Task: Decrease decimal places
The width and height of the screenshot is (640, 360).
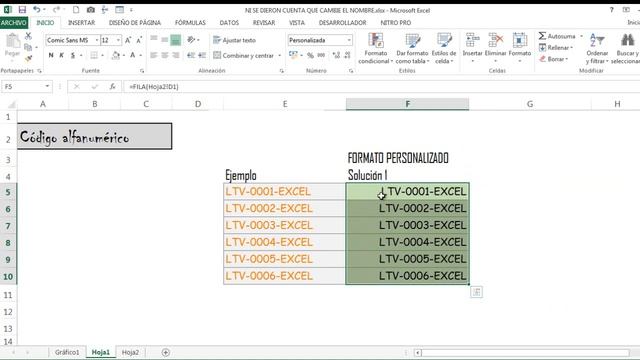Action: click(x=347, y=55)
